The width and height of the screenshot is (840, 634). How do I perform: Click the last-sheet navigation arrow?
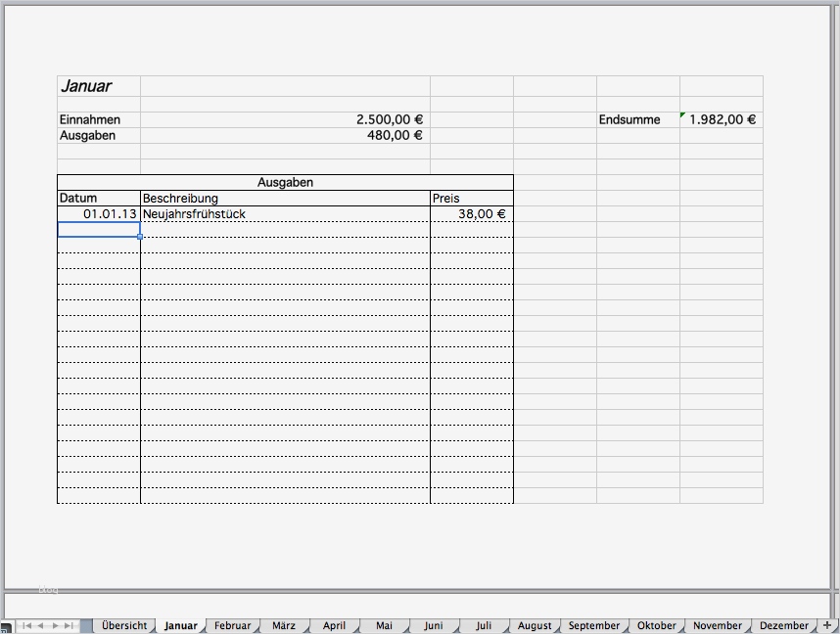(68, 625)
